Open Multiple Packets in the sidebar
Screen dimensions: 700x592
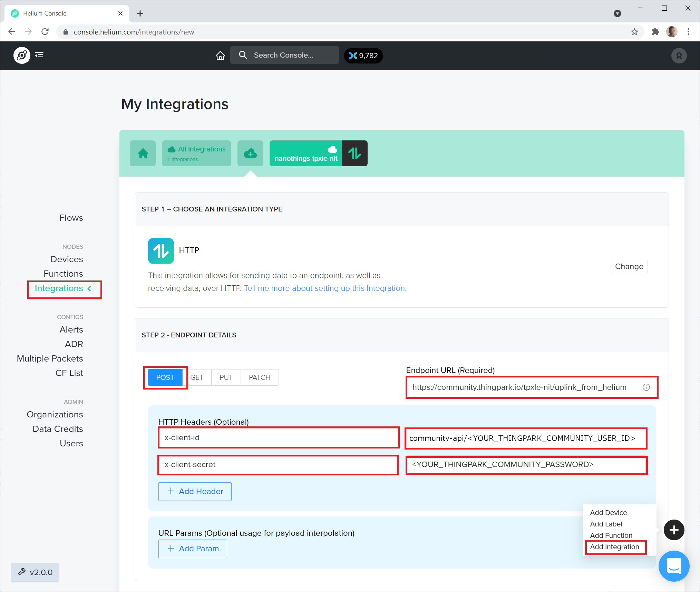[50, 359]
